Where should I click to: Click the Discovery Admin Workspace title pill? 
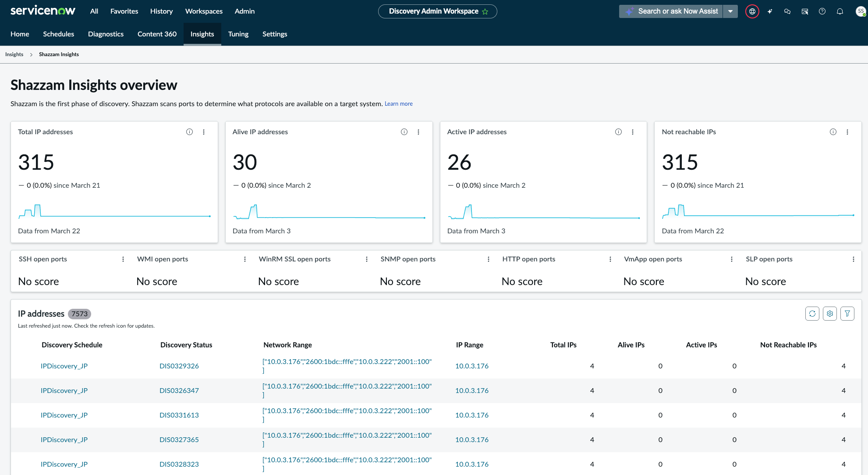point(437,11)
